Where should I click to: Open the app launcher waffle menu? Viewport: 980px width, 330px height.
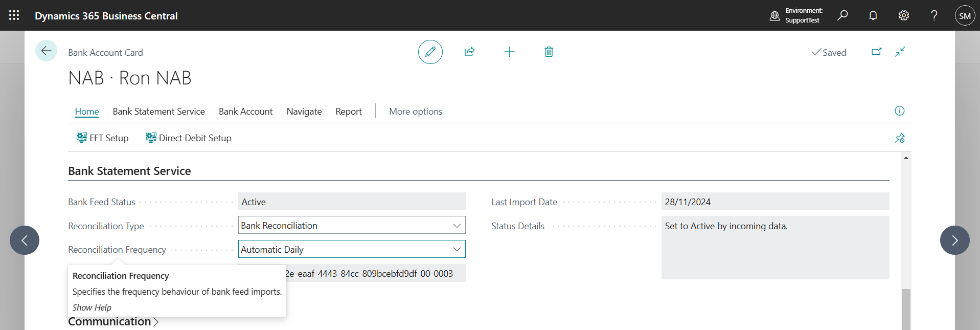coord(14,15)
